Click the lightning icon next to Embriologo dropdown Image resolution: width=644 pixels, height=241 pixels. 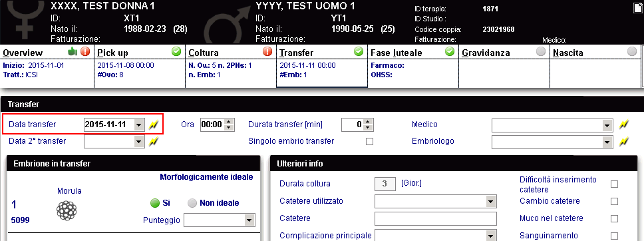624,142
